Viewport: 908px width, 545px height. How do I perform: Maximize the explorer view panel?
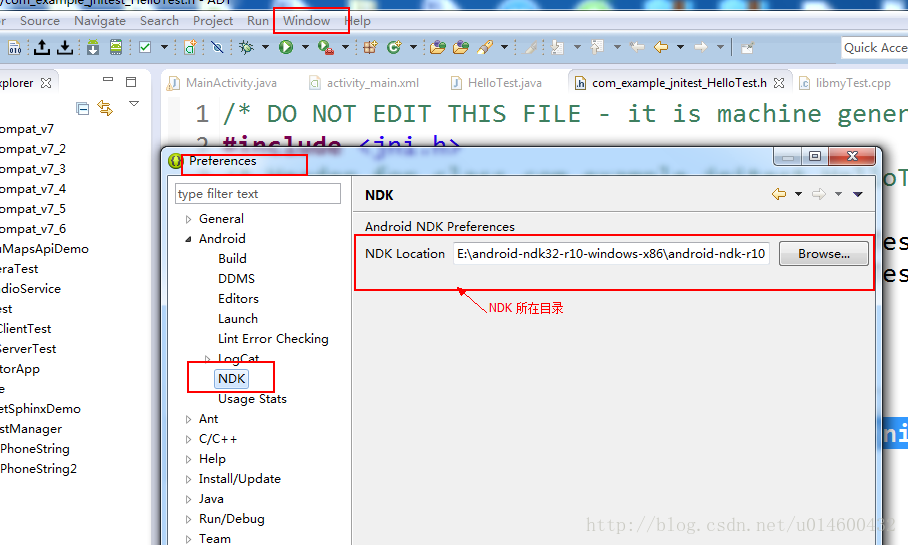pos(131,82)
